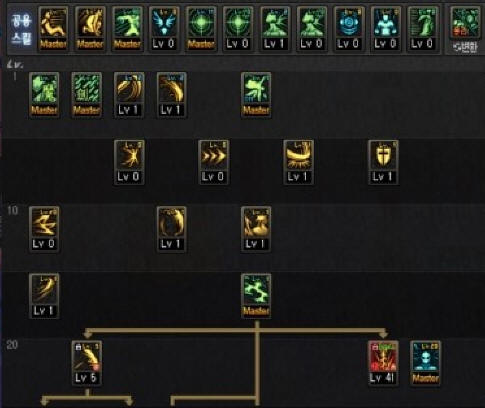Select the blue robot armor skill icon

(386, 29)
